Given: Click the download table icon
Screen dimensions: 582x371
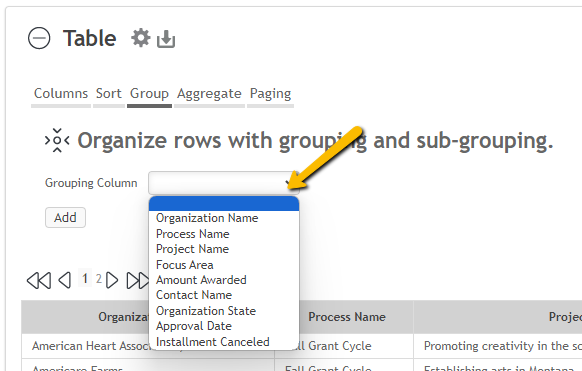Looking at the screenshot, I should pos(166,39).
